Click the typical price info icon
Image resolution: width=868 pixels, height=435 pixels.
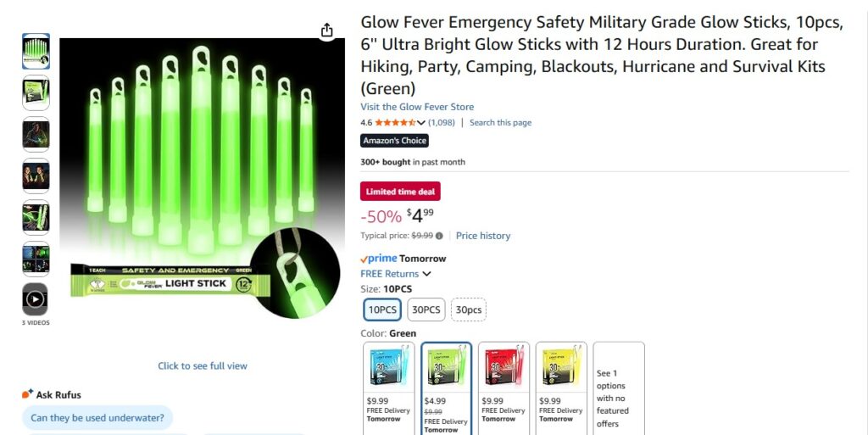[439, 236]
